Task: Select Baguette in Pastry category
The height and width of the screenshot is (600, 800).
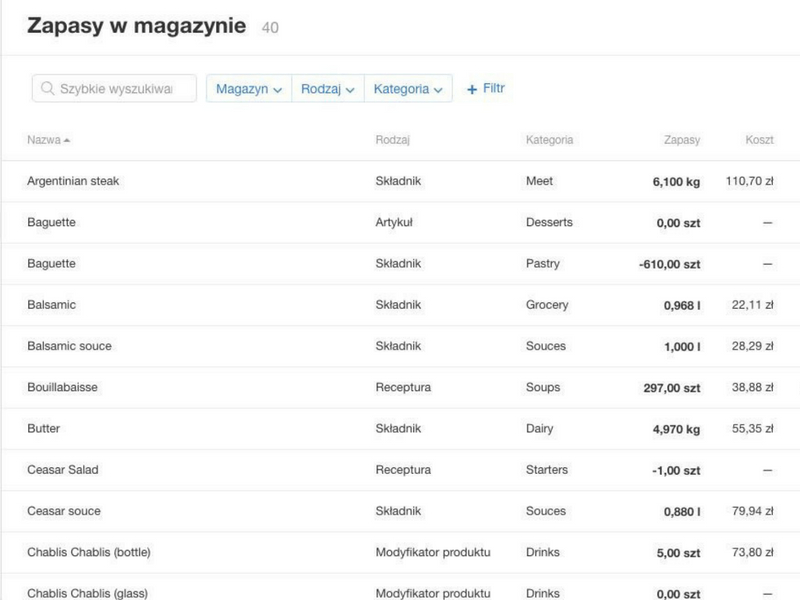Action: pos(400,264)
